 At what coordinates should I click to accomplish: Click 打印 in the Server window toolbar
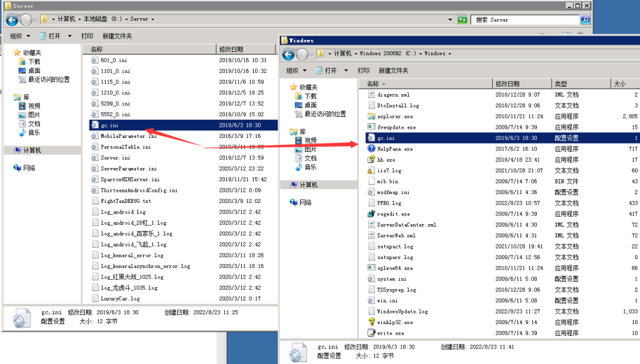pos(87,36)
